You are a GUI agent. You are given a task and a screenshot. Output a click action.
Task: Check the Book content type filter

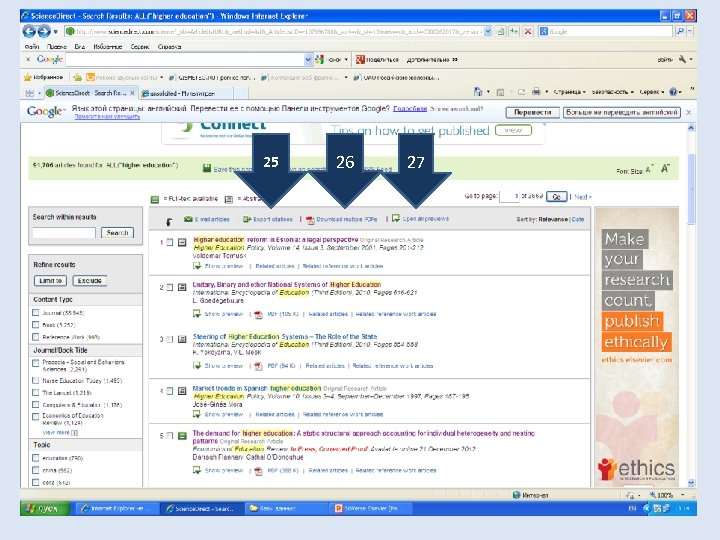click(x=35, y=325)
